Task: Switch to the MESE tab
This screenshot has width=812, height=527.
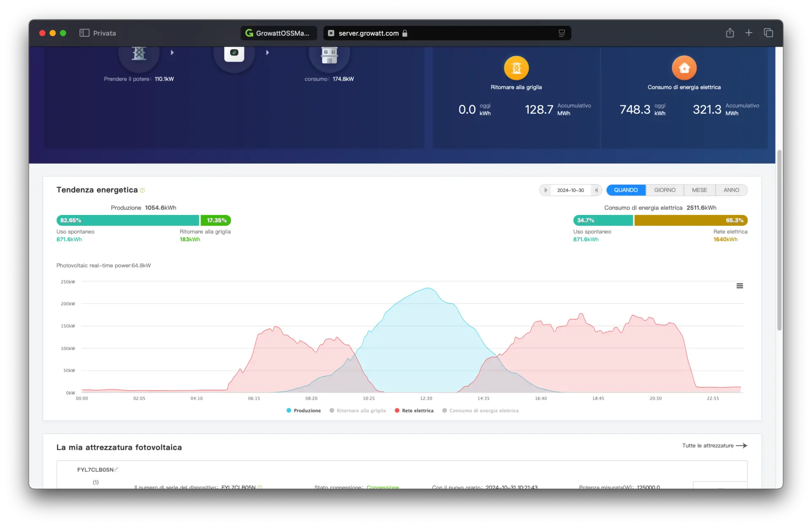Action: tap(700, 190)
